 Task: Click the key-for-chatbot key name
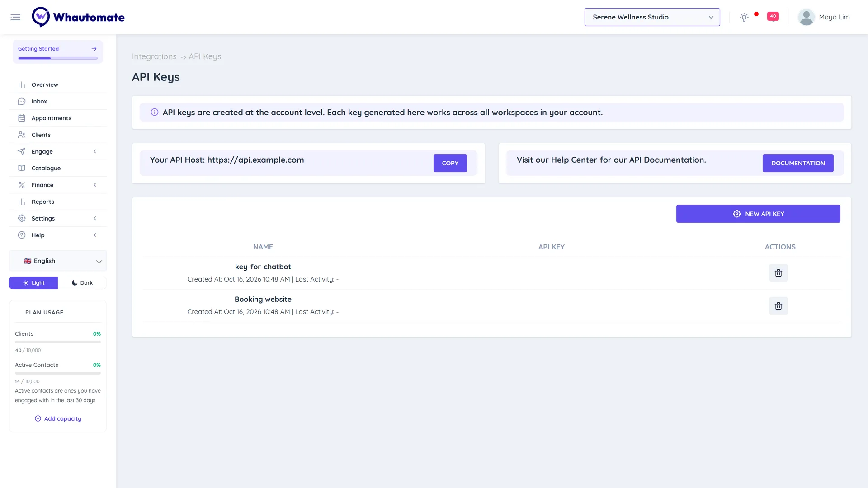[263, 267]
